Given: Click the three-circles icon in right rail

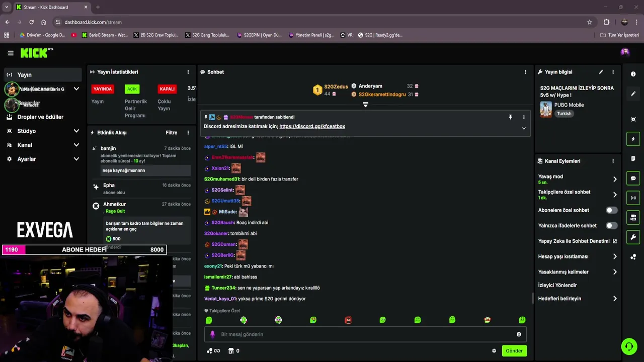Looking at the screenshot, I should pos(633,257).
